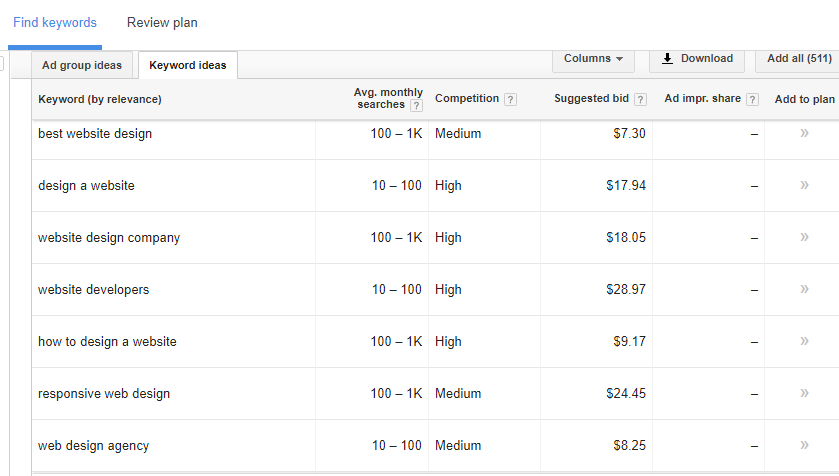Add 'design a website' keyword to plan
839x476 pixels.
click(x=804, y=185)
